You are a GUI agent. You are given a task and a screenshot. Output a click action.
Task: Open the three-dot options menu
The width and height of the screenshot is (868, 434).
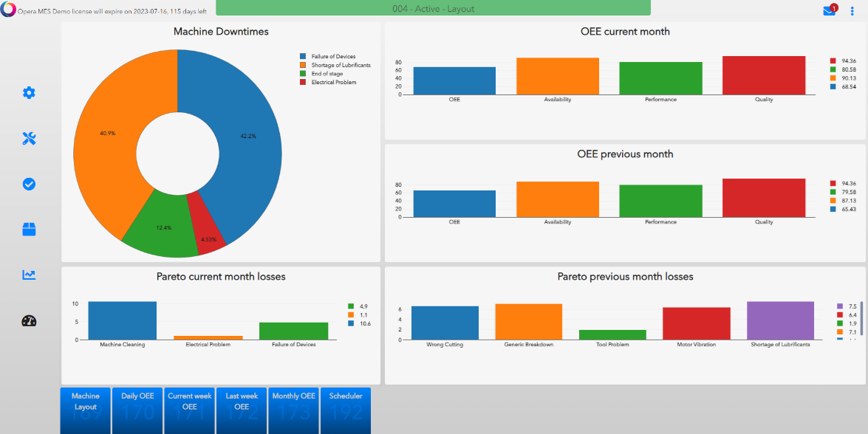pyautogui.click(x=852, y=10)
